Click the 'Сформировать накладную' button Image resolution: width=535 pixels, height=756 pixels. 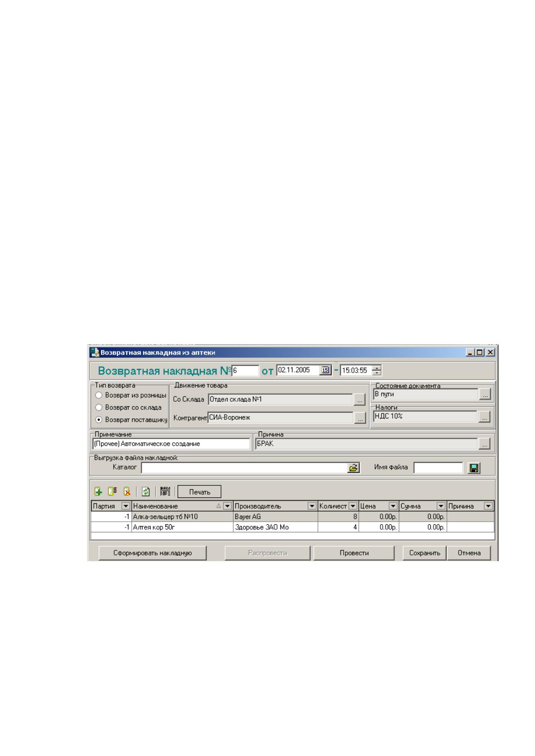(153, 553)
